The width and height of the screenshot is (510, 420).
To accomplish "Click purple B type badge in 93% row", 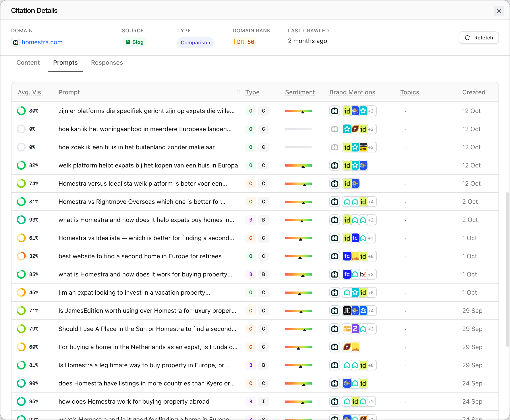I will point(251,220).
